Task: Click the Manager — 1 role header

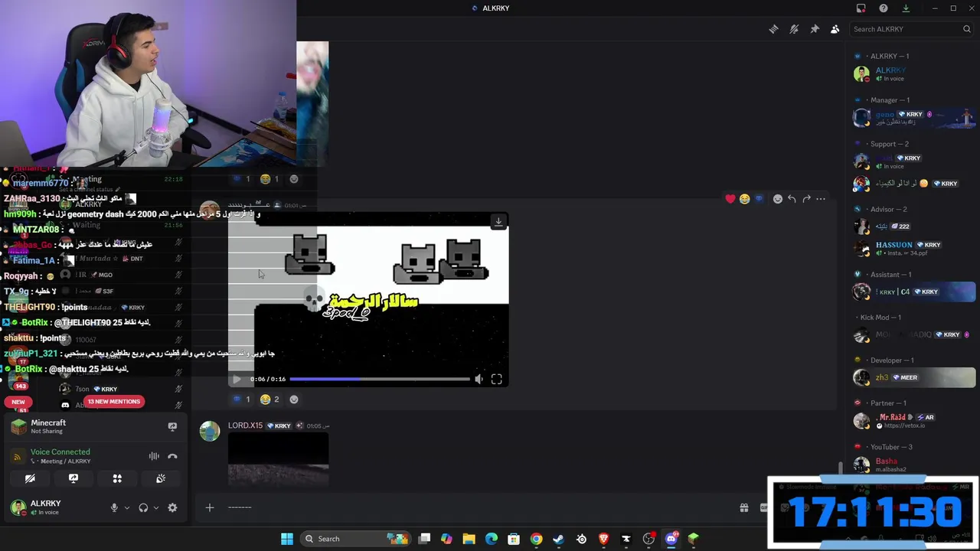Action: [890, 100]
